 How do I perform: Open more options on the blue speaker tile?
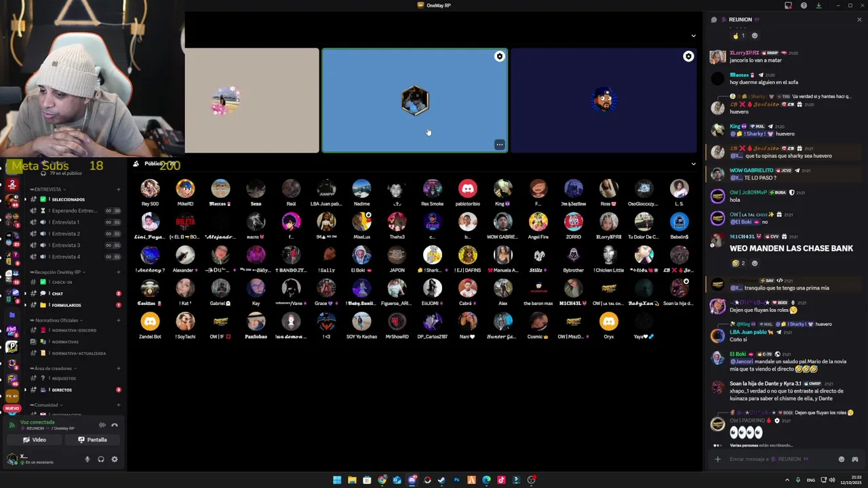(500, 144)
